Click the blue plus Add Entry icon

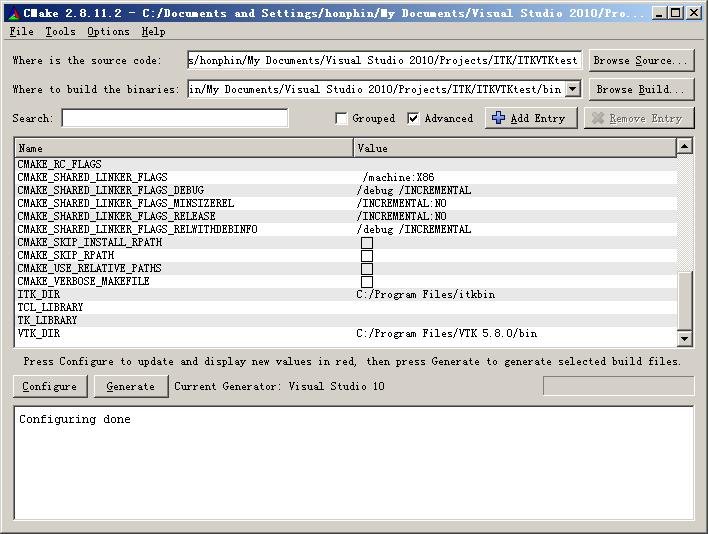click(499, 118)
